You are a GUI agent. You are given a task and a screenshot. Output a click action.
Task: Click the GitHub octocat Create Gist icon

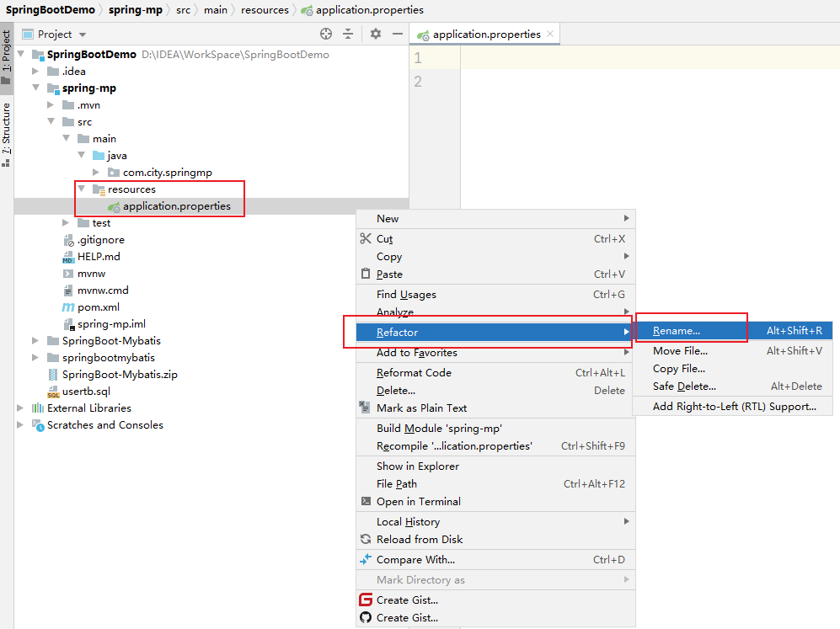(366, 617)
